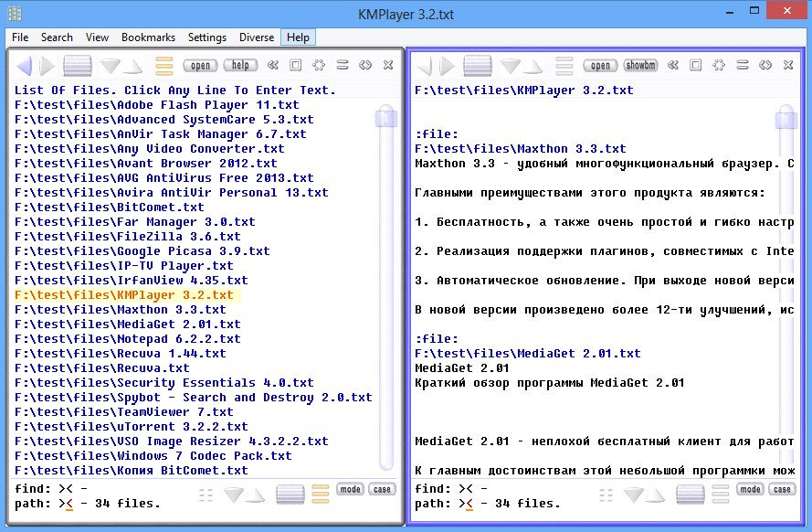Open the Bookmarks menu

(x=148, y=37)
